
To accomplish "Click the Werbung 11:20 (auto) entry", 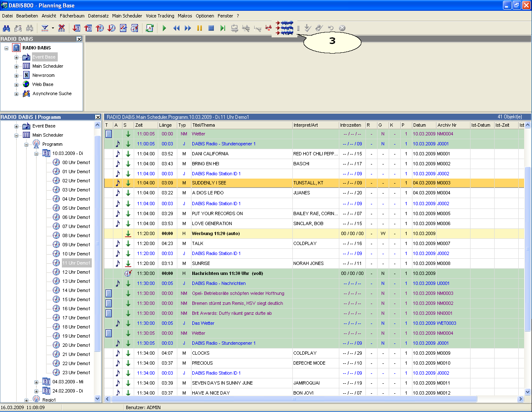I will tap(216, 233).
